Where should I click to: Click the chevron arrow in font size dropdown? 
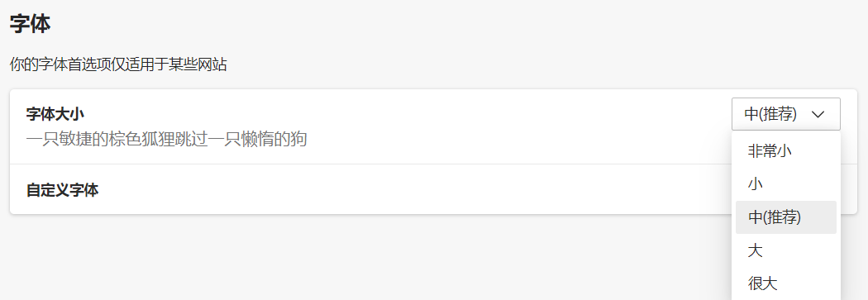click(x=818, y=115)
